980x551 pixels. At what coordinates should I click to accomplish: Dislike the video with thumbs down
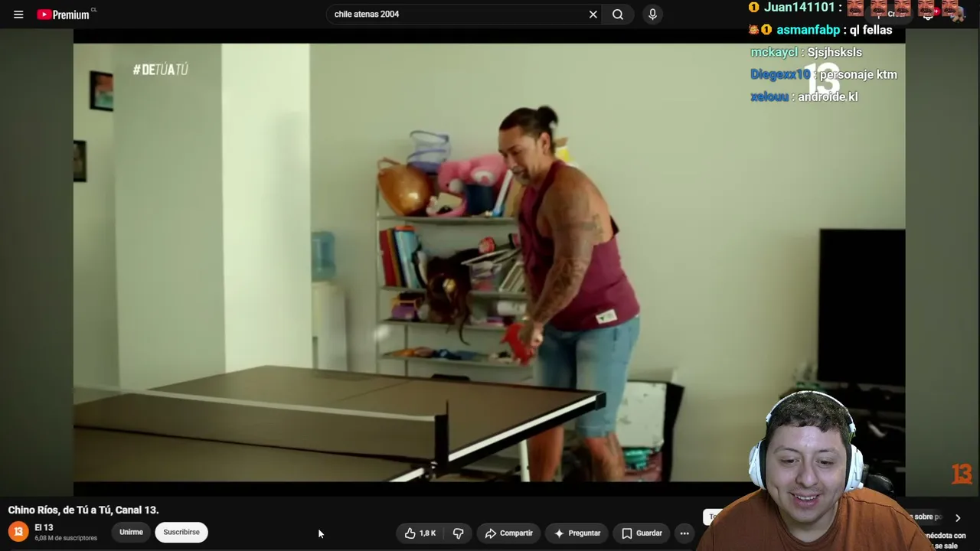point(458,533)
